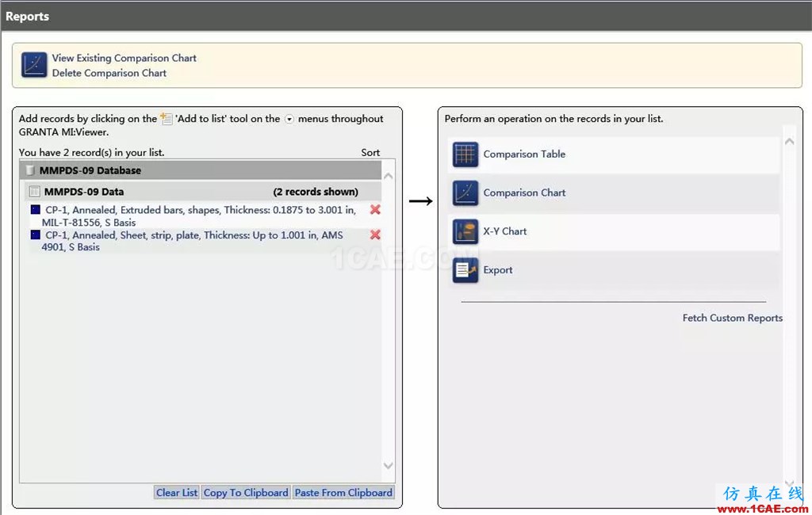Click "You have 2 record(s) in your list." text
The width and height of the screenshot is (812, 515).
[x=92, y=153]
